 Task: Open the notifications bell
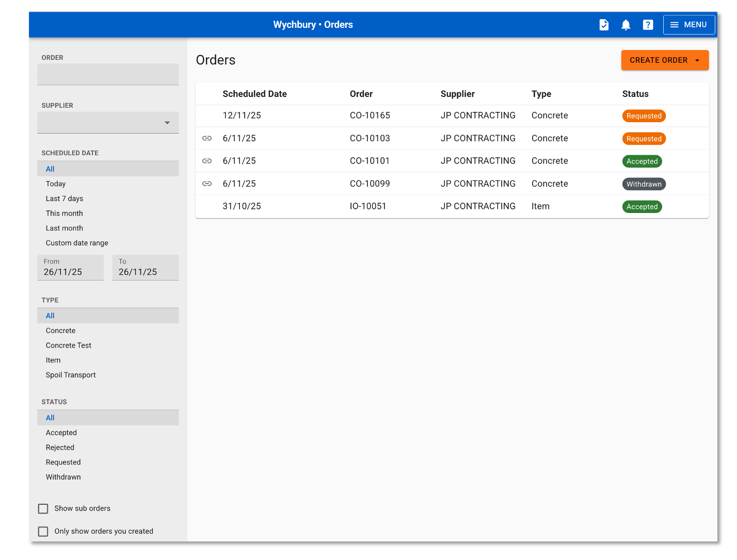pos(626,25)
